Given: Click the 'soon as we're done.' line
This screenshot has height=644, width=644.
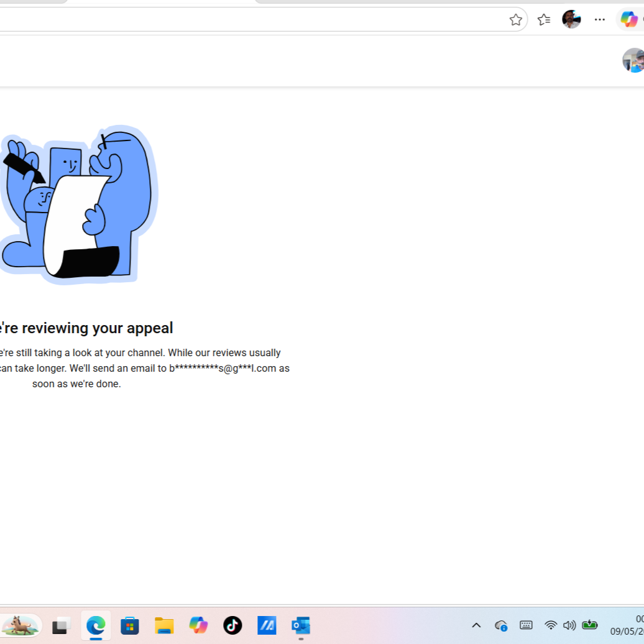Looking at the screenshot, I should [x=76, y=384].
